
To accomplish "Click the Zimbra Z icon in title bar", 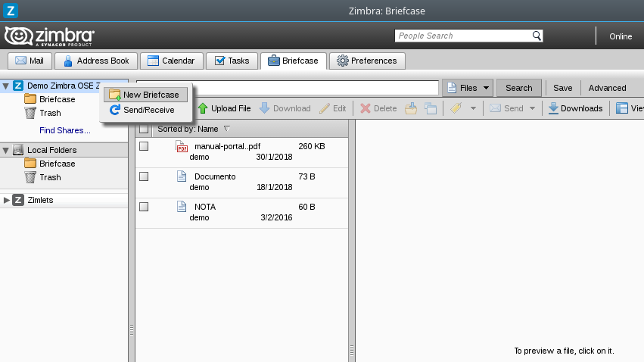I will point(11,11).
